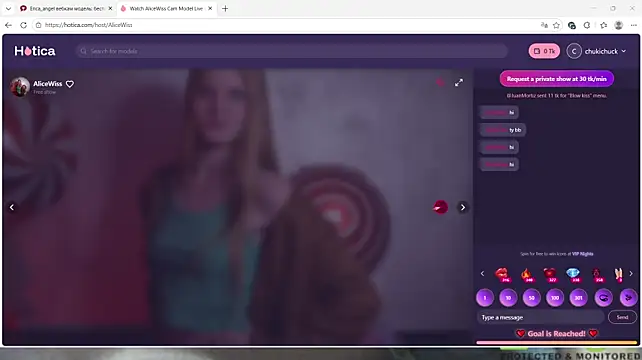This screenshot has width=642, height=360.
Task: Open a new browser tab
Action: 225,8
